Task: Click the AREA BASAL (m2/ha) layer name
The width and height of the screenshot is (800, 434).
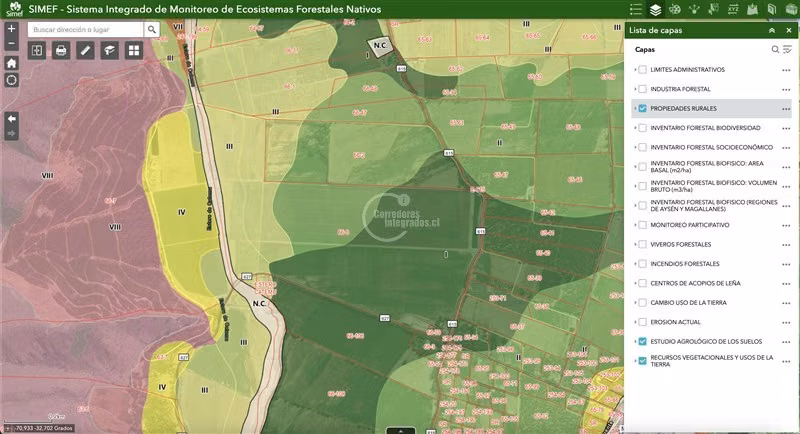Action: coord(707,167)
